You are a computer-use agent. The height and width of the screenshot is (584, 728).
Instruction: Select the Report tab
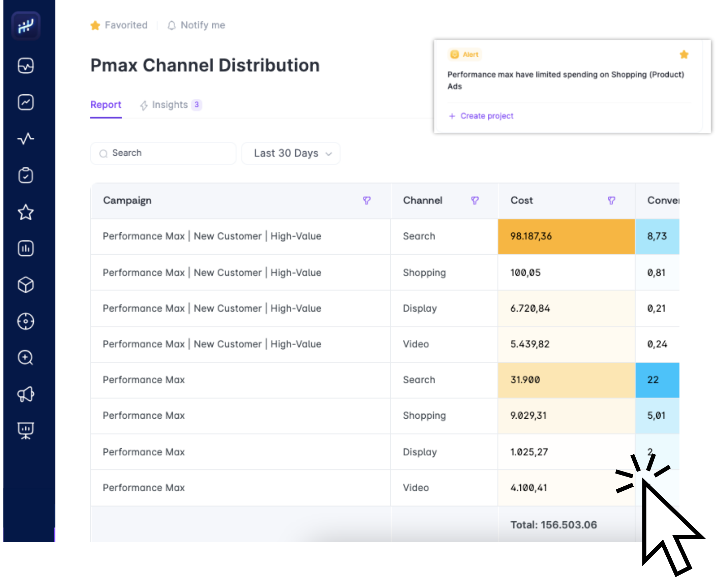106,105
